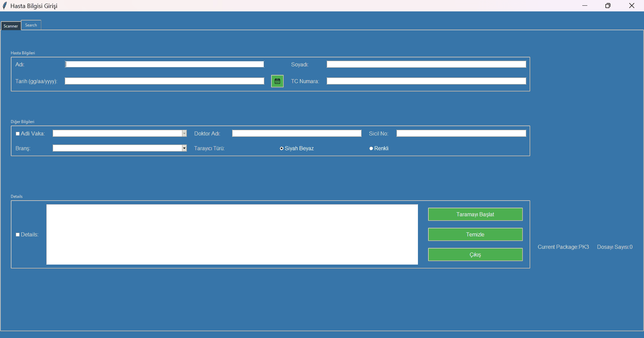
Task: Click inside the Details text area
Action: (232, 234)
